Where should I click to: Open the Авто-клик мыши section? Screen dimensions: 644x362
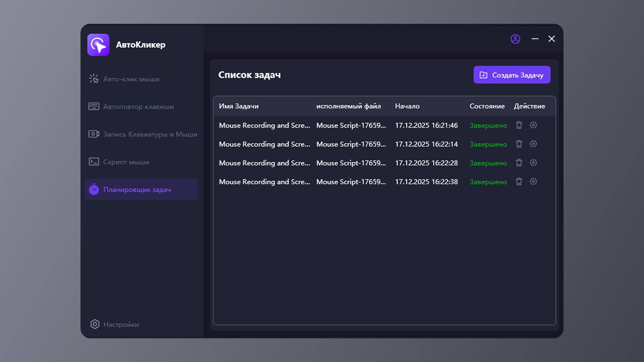point(131,79)
